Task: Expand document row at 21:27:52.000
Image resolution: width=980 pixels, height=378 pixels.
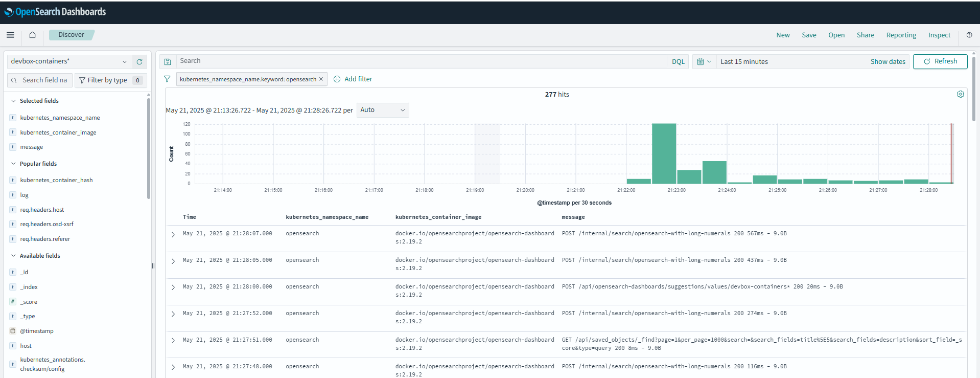Action: 173,314
